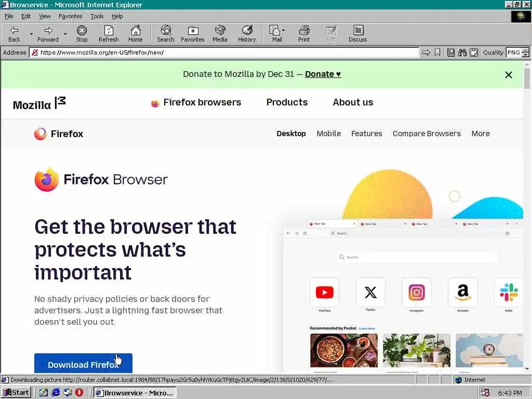Open the Favorites toolbar panel

193,34
